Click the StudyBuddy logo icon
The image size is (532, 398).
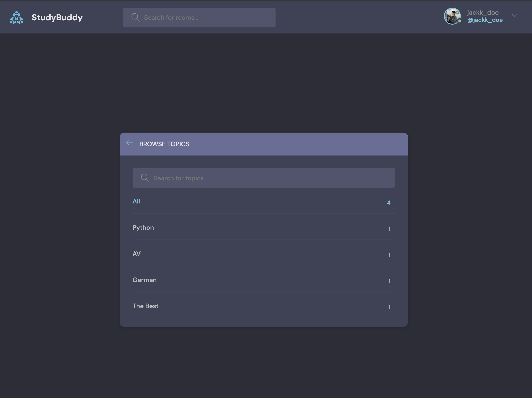click(x=16, y=17)
